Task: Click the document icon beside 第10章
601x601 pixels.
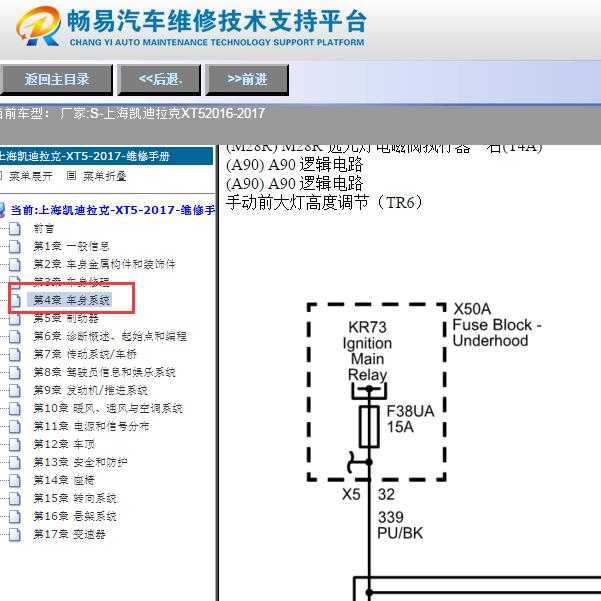Action: pyautogui.click(x=15, y=409)
